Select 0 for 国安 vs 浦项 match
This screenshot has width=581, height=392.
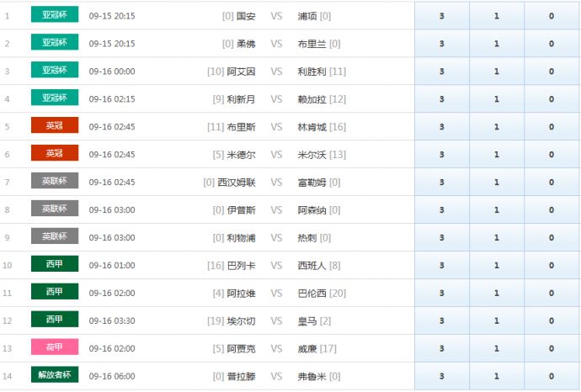[x=552, y=15]
